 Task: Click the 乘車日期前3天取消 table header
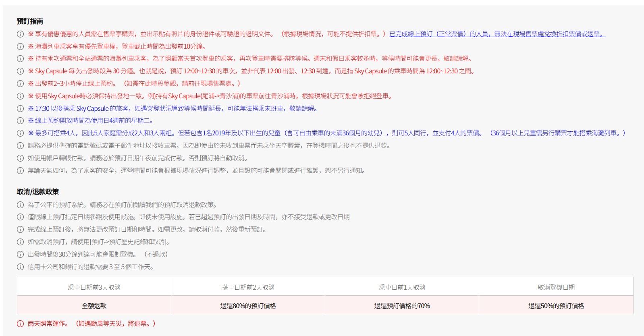click(x=94, y=287)
